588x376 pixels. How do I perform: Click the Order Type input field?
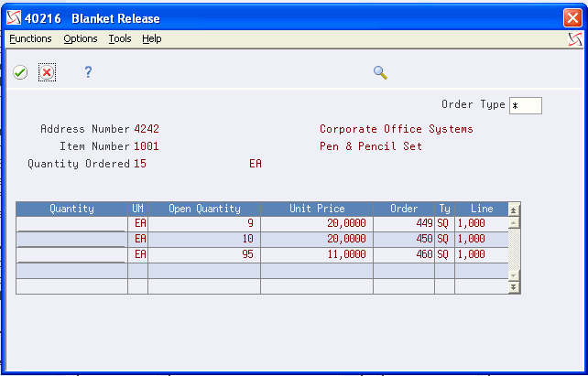(526, 105)
